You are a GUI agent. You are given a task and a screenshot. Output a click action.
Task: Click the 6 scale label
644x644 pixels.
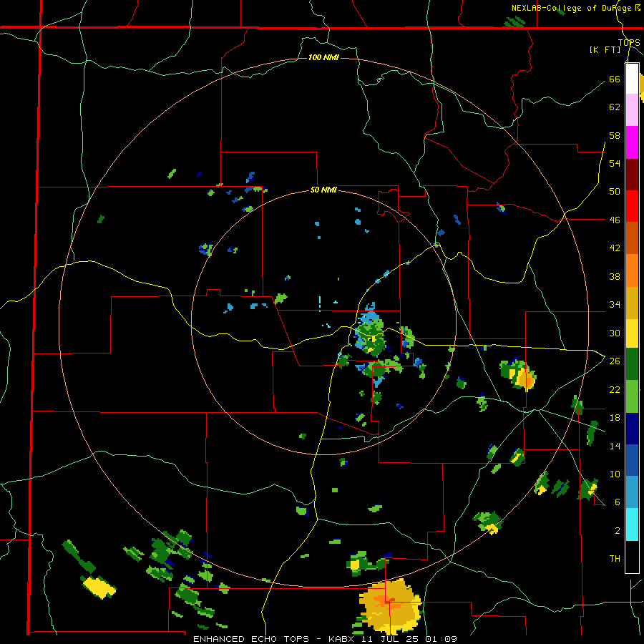tap(617, 502)
